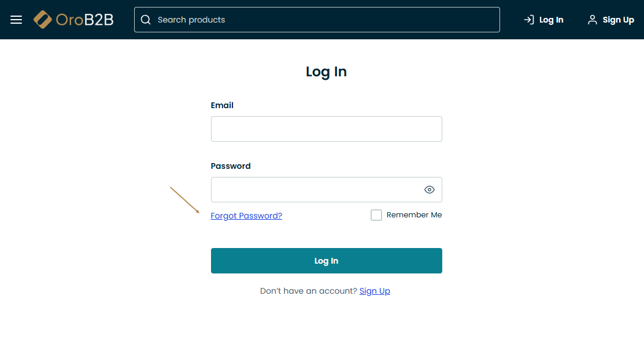Select Sign Up text in top navigation
Viewport: 644px width, 344px height.
pyautogui.click(x=618, y=20)
